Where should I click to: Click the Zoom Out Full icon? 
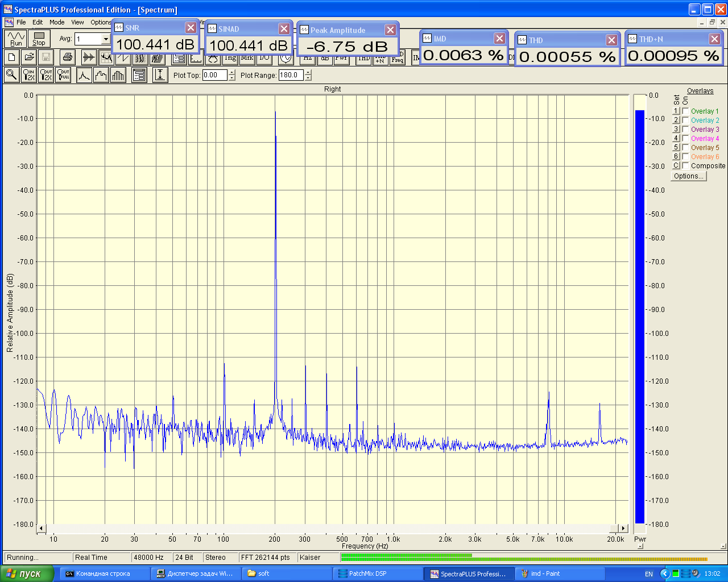point(63,75)
